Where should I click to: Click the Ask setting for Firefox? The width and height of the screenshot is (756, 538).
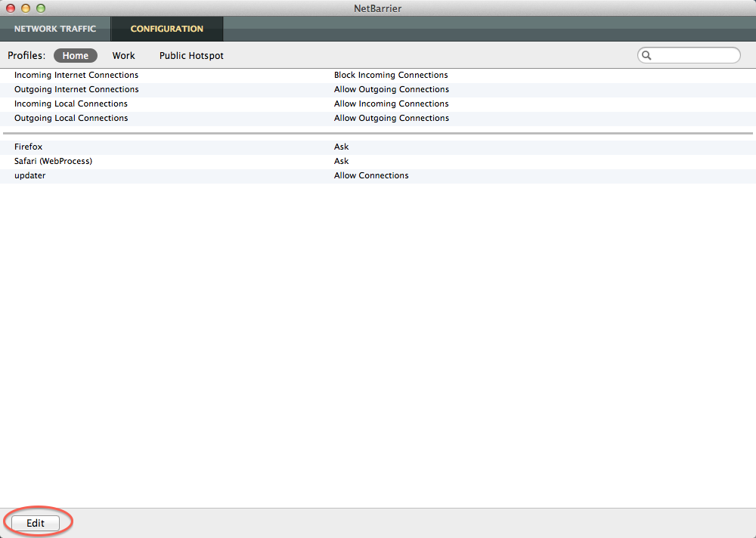pos(342,147)
